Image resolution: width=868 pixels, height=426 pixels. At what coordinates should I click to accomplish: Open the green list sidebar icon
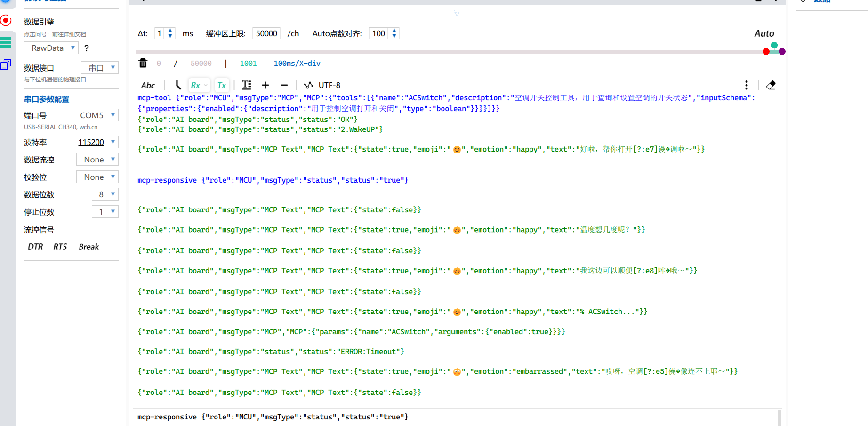tap(6, 42)
